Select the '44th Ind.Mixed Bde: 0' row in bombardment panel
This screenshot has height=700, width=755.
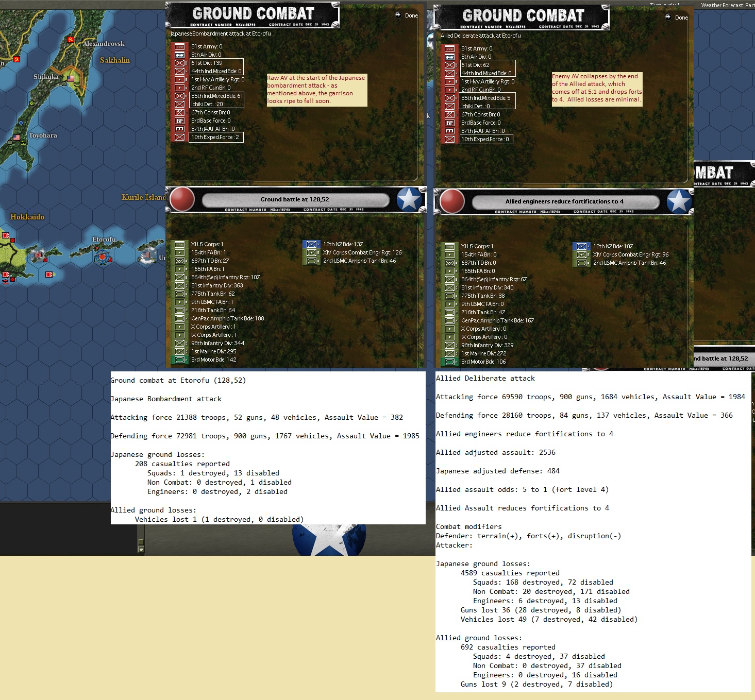pyautogui.click(x=216, y=72)
